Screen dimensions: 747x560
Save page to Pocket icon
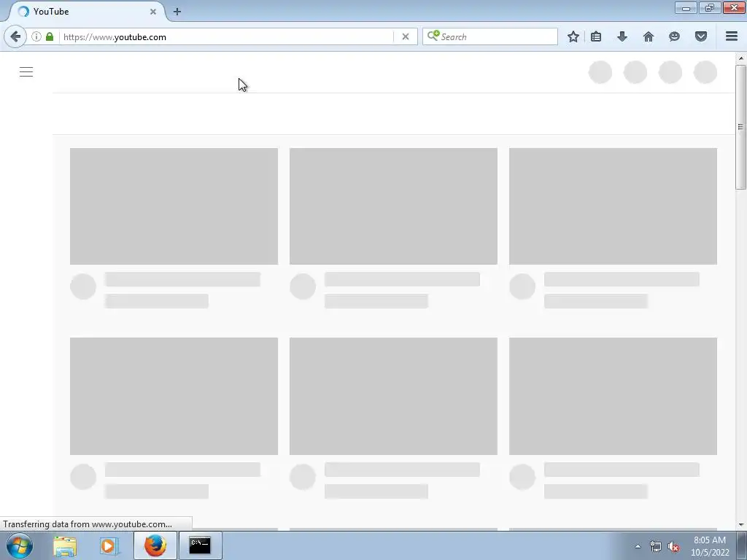click(701, 36)
